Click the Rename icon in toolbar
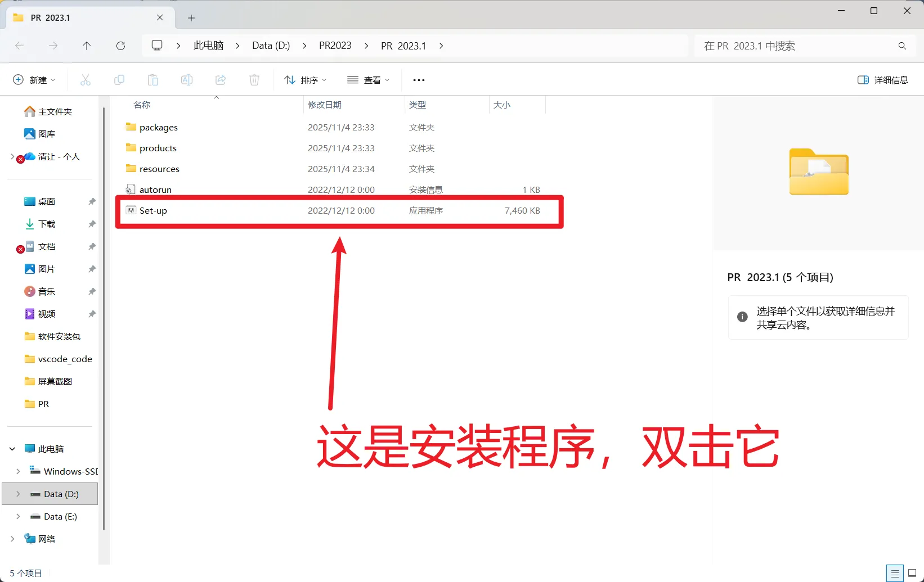The width and height of the screenshot is (924, 582). pyautogui.click(x=187, y=80)
